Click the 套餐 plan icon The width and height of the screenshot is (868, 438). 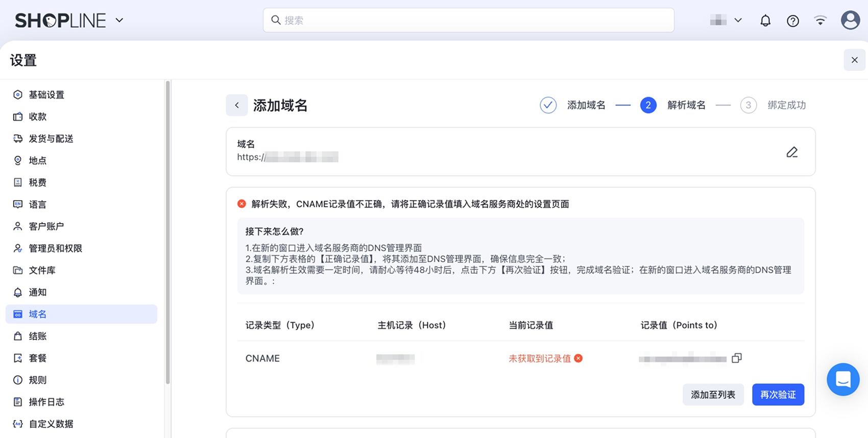click(x=18, y=358)
